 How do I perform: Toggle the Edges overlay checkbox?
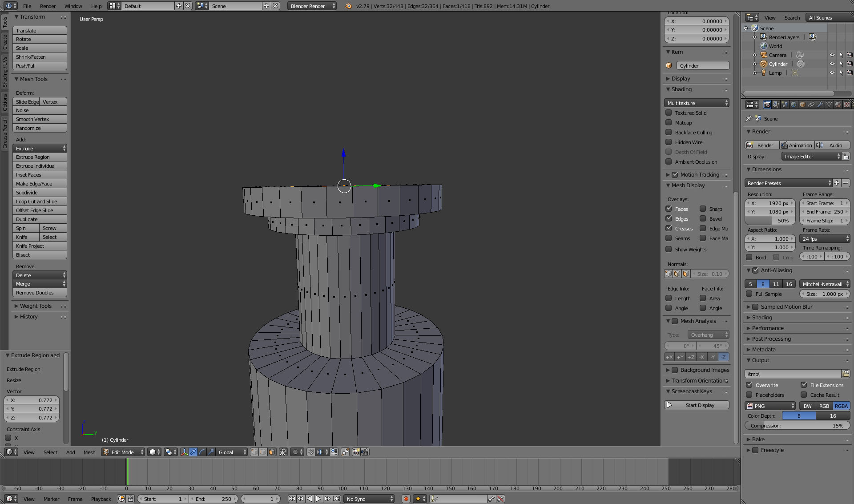[x=669, y=218]
